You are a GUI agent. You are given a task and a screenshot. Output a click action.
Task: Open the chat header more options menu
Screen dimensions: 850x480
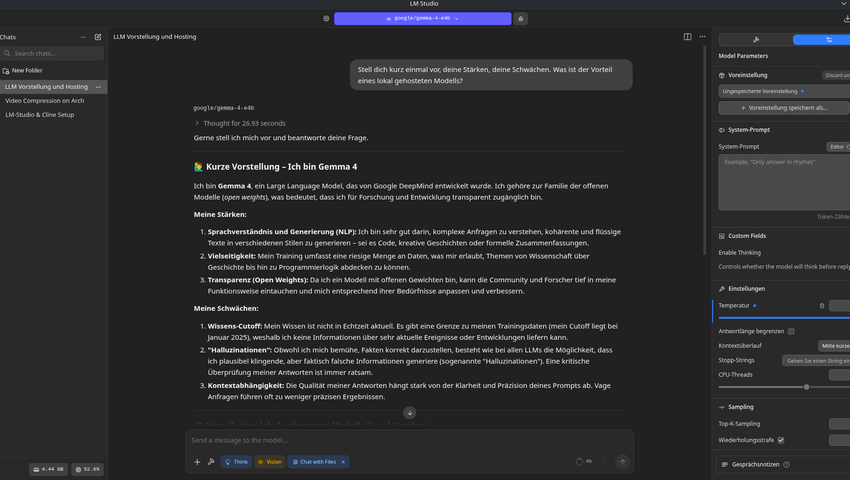702,37
